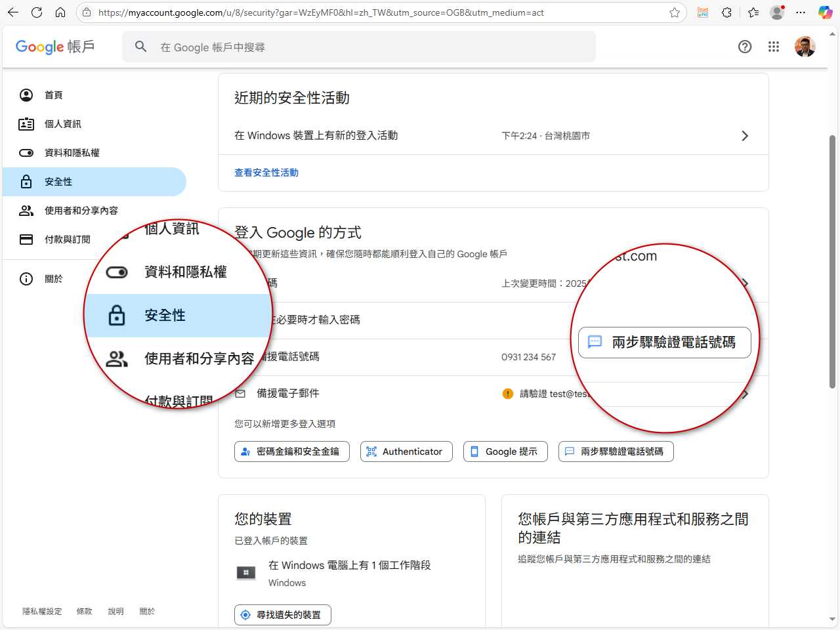Click the 下午2:24 · 台灣桃園市 timestamp
The width and height of the screenshot is (840, 630).
pos(545,136)
